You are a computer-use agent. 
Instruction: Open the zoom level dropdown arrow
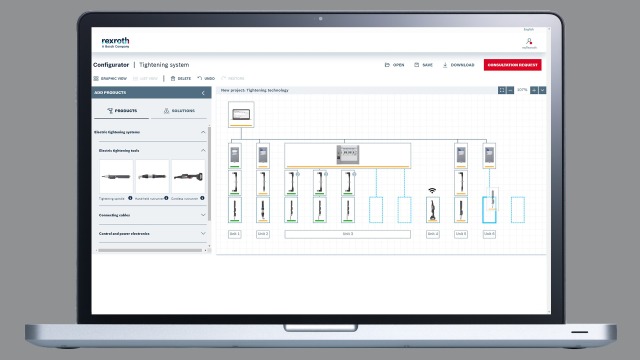pyautogui.click(x=542, y=90)
